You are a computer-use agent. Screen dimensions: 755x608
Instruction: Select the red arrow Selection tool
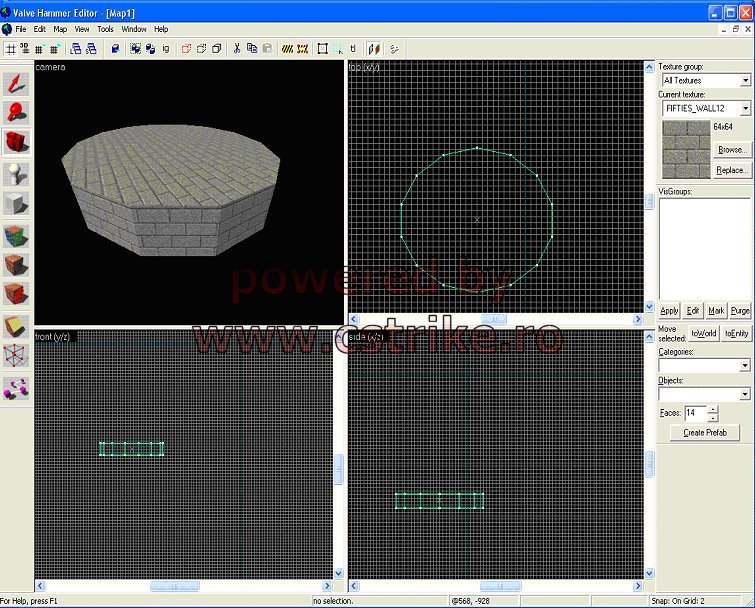click(x=16, y=83)
